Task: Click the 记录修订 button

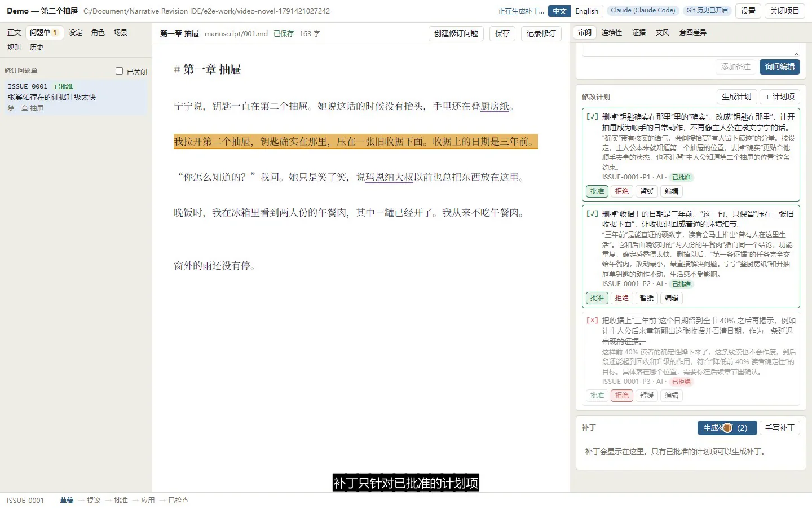Action: [541, 33]
